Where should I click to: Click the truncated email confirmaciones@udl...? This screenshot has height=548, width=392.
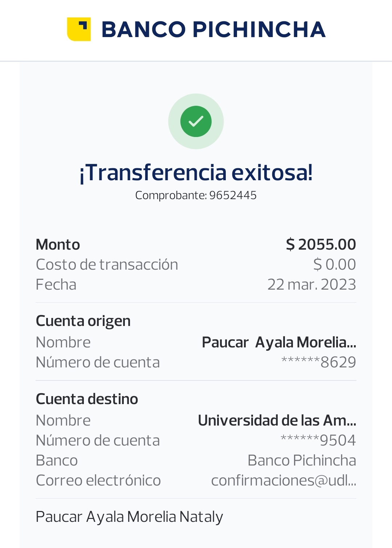point(283,480)
